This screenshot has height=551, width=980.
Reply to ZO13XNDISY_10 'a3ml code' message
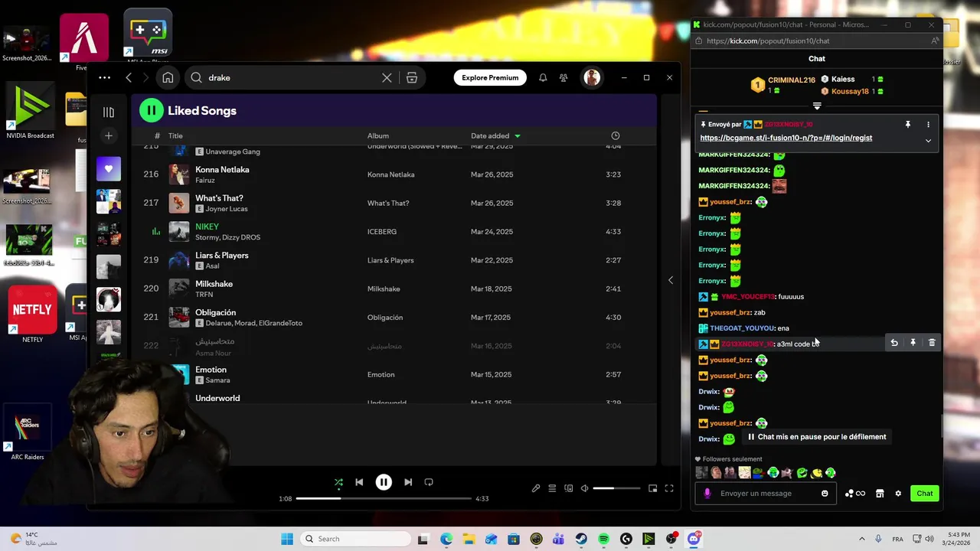click(893, 343)
